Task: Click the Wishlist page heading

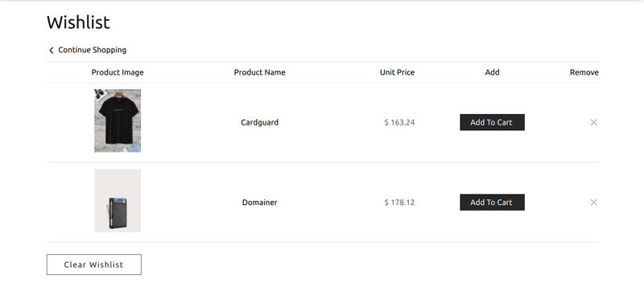Action: [78, 23]
